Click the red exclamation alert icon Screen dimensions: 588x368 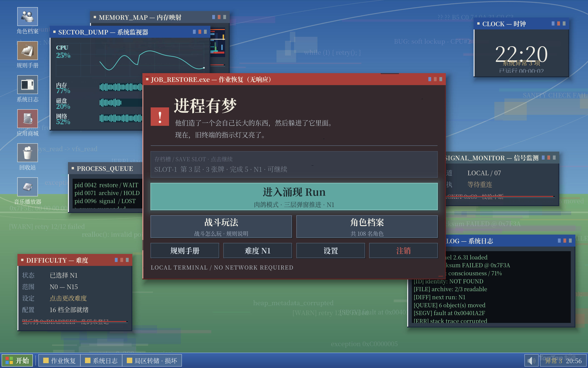pyautogui.click(x=160, y=117)
